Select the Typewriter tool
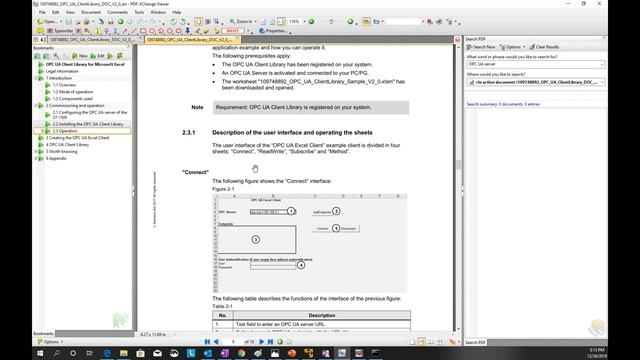640x360 pixels. click(60, 31)
